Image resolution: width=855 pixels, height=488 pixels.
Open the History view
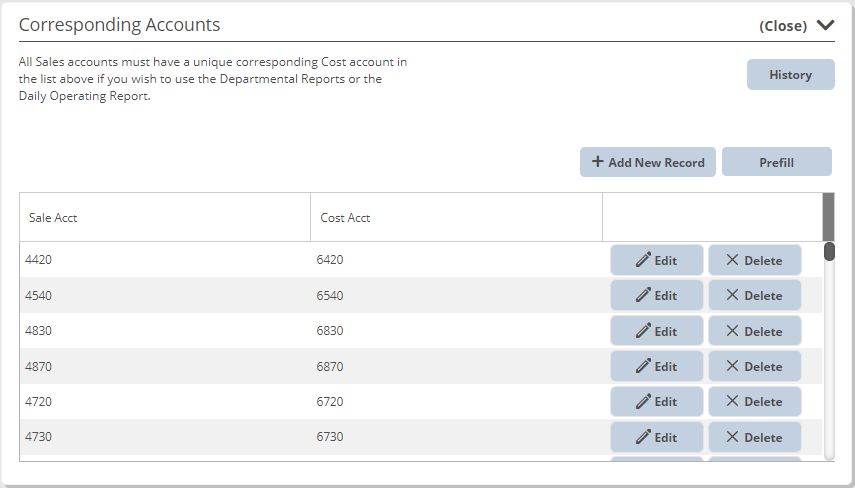tap(790, 75)
